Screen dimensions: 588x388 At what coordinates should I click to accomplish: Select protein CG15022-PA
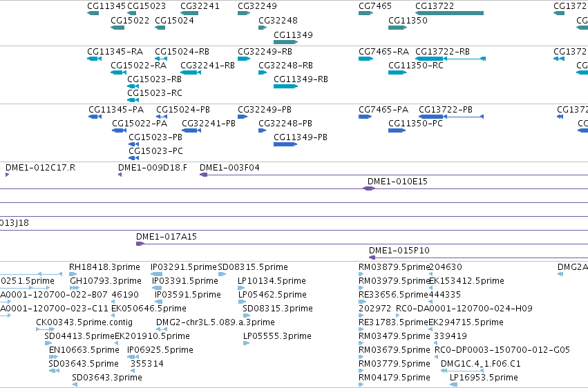140,124
